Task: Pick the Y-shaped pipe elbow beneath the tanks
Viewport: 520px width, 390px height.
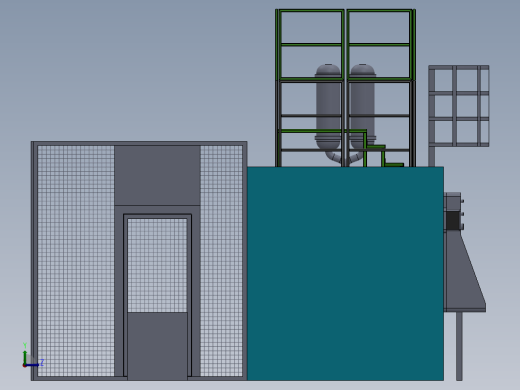Action: (345, 157)
